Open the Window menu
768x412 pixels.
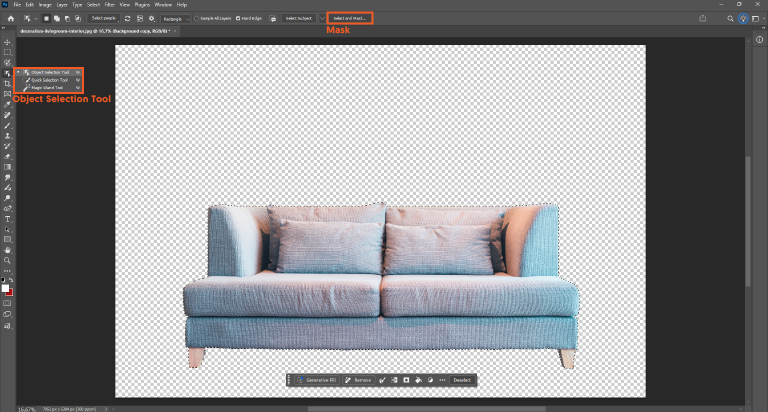163,4
